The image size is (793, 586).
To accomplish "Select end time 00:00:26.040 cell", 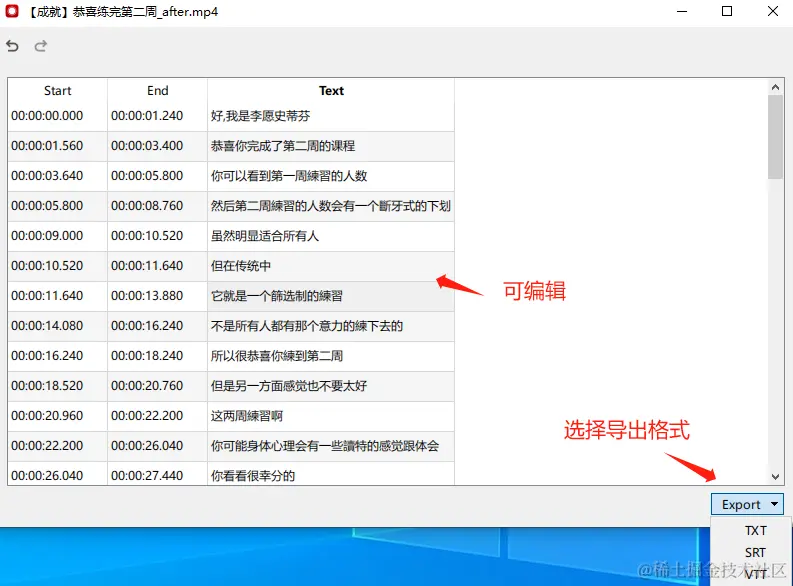I will [157, 446].
